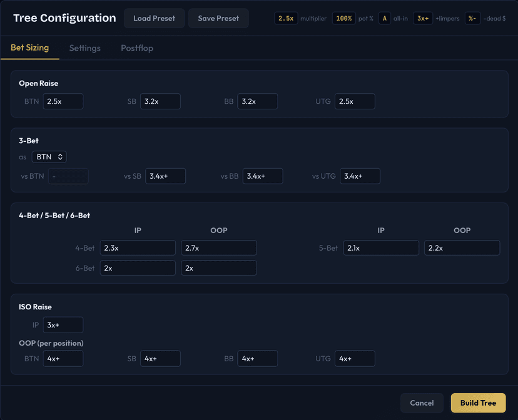Edit the ISO Raise IP field

(63, 325)
